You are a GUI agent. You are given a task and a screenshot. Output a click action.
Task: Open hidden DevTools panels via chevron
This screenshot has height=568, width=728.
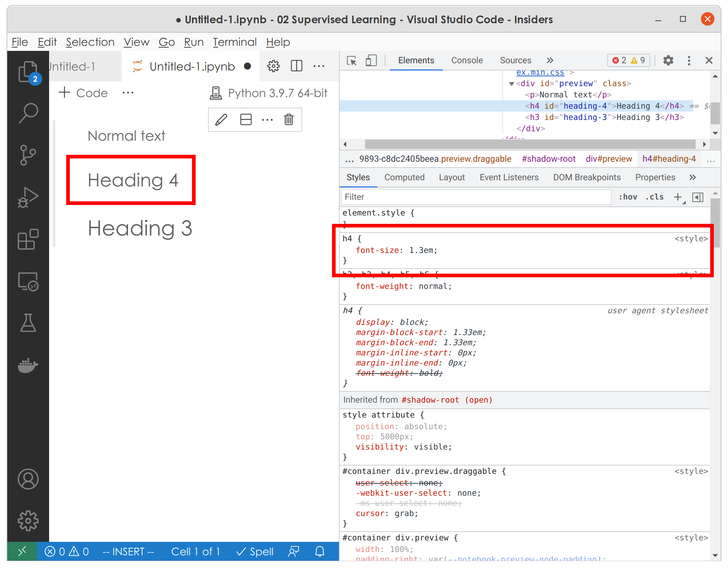550,60
